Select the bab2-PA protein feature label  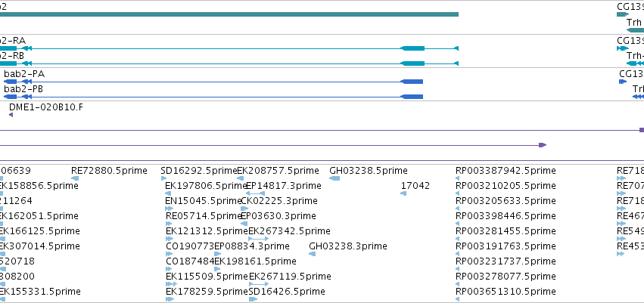pos(24,74)
